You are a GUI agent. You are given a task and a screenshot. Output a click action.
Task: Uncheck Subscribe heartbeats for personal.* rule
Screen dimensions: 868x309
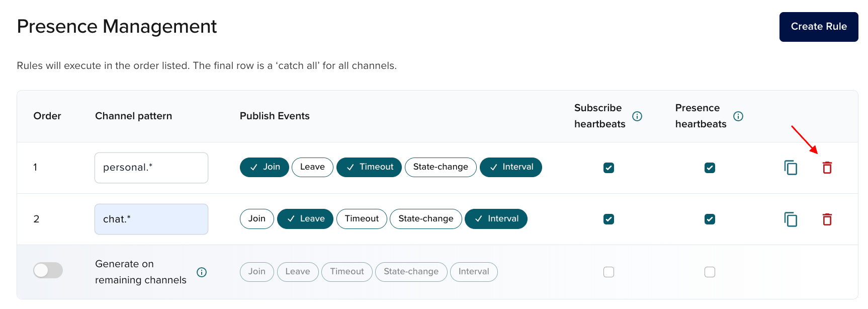(x=609, y=168)
